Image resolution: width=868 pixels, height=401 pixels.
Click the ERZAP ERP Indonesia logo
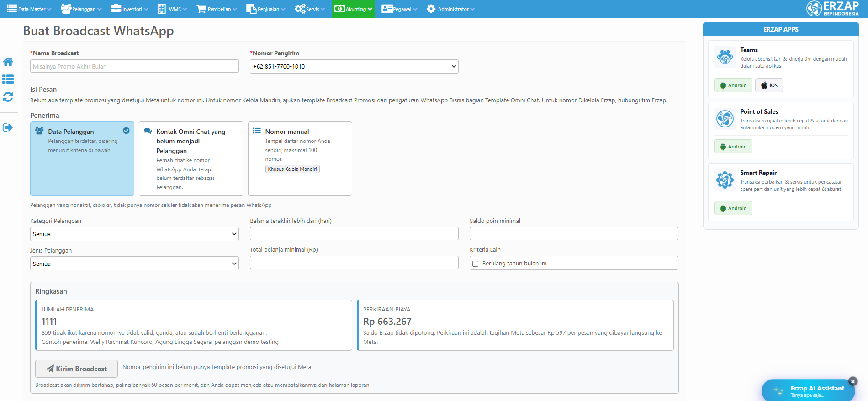click(832, 9)
